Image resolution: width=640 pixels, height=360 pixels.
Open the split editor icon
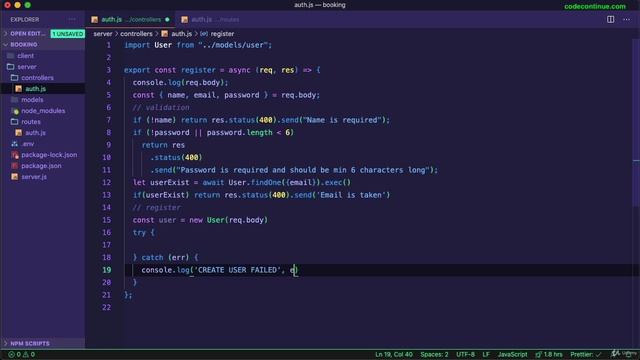click(x=610, y=19)
